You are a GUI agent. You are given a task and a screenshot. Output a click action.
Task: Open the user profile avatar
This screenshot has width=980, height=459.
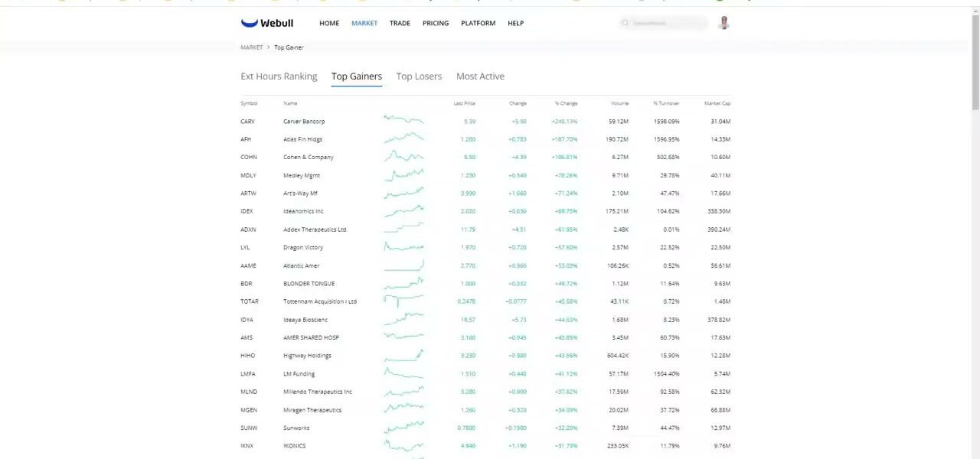[x=724, y=23]
